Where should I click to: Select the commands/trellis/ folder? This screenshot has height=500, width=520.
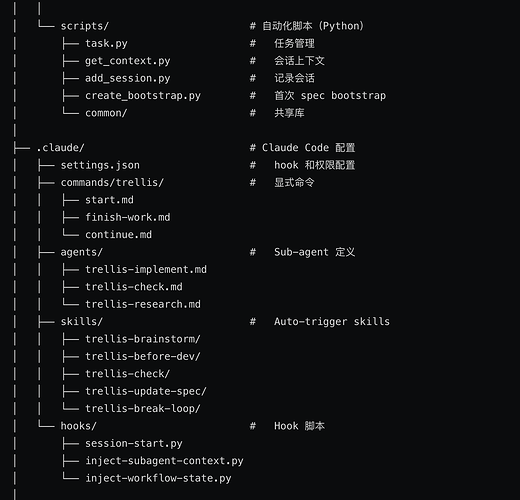tap(112, 182)
